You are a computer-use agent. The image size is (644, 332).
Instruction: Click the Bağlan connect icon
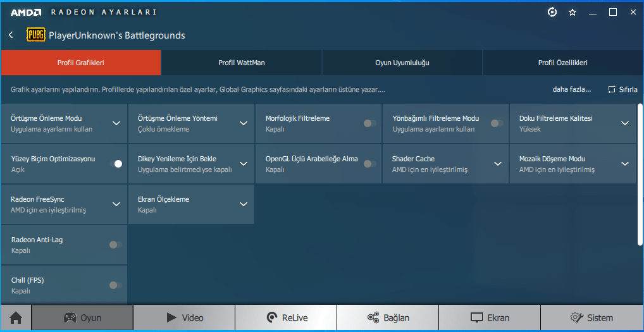[373, 317]
